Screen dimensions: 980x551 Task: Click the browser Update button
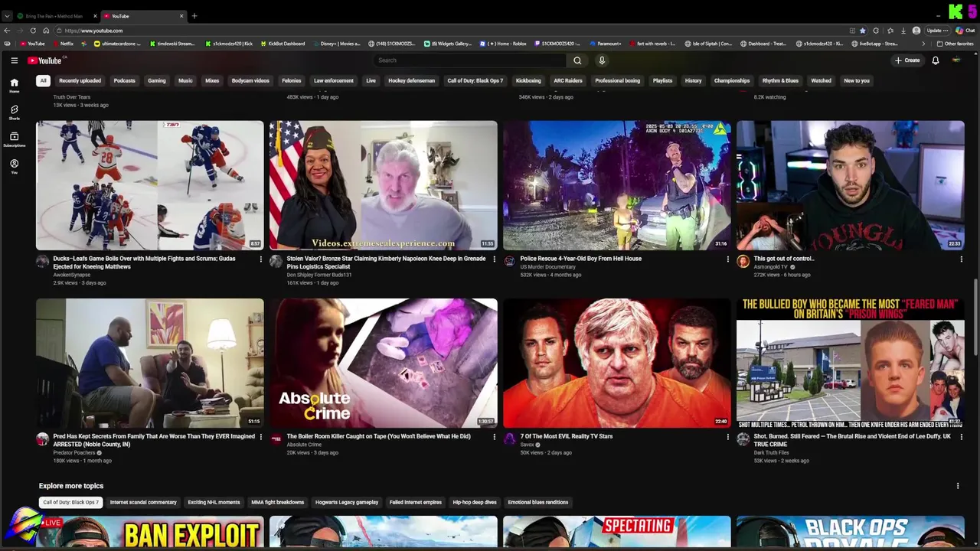[937, 31]
